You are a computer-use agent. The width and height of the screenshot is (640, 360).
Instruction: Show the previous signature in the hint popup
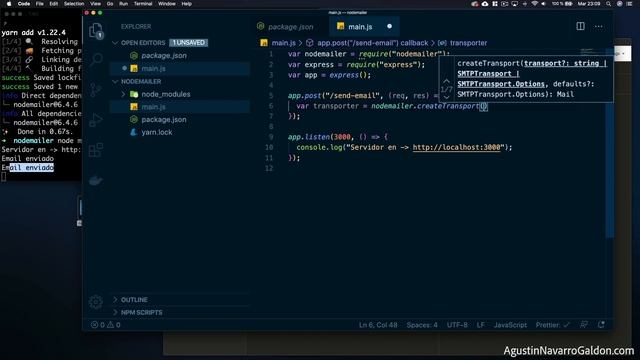(446, 81)
